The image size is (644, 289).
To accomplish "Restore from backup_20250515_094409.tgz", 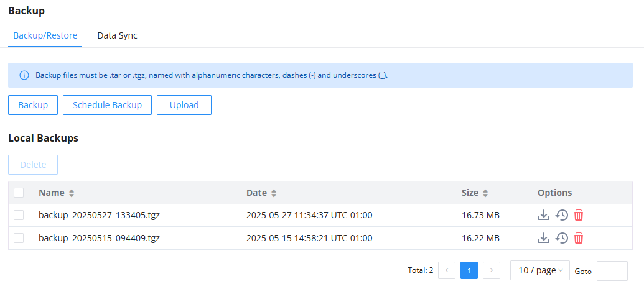I will [x=561, y=237].
